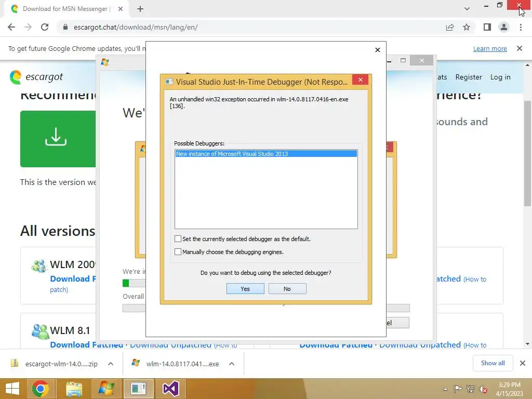This screenshot has width=532, height=399.
Task: Open Action Center flag icon
Action: [458, 389]
